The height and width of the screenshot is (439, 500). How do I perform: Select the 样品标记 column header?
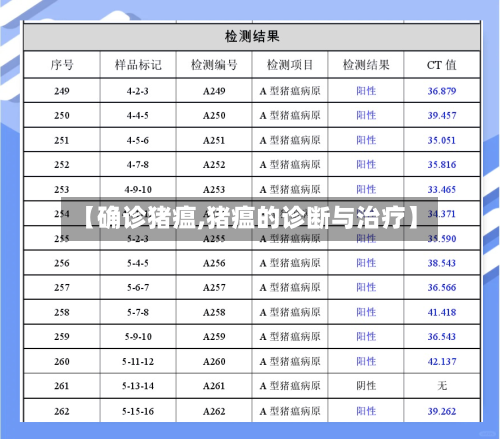tap(138, 65)
